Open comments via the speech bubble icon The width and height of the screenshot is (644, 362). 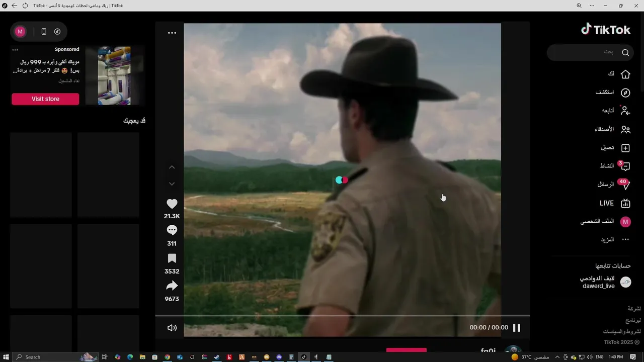click(172, 230)
